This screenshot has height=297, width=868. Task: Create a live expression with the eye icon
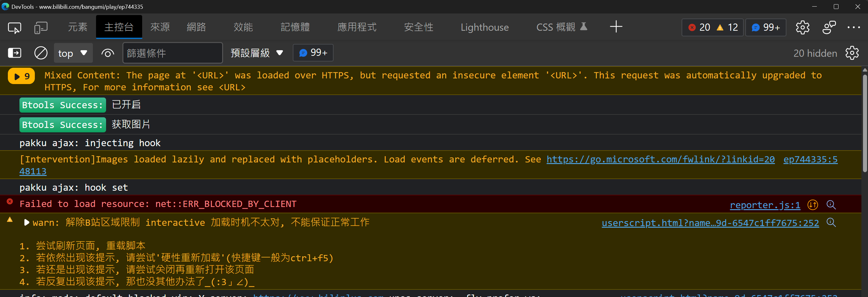108,53
